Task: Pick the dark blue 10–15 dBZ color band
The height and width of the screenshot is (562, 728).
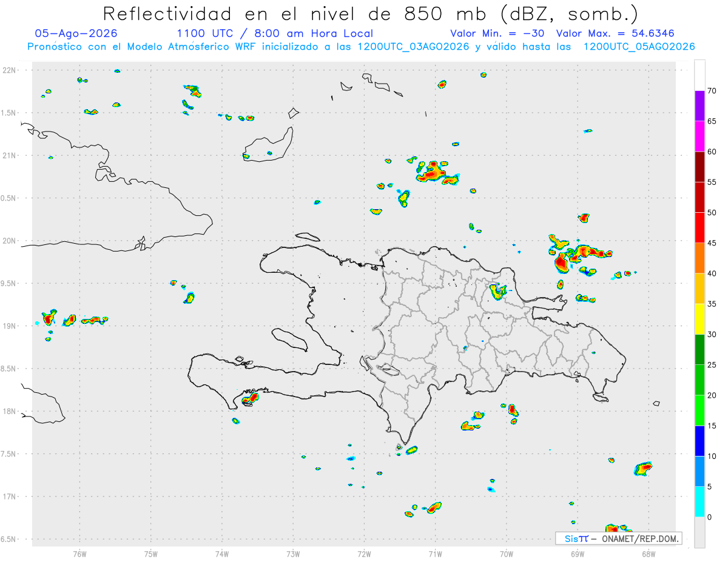Action: [x=699, y=441]
